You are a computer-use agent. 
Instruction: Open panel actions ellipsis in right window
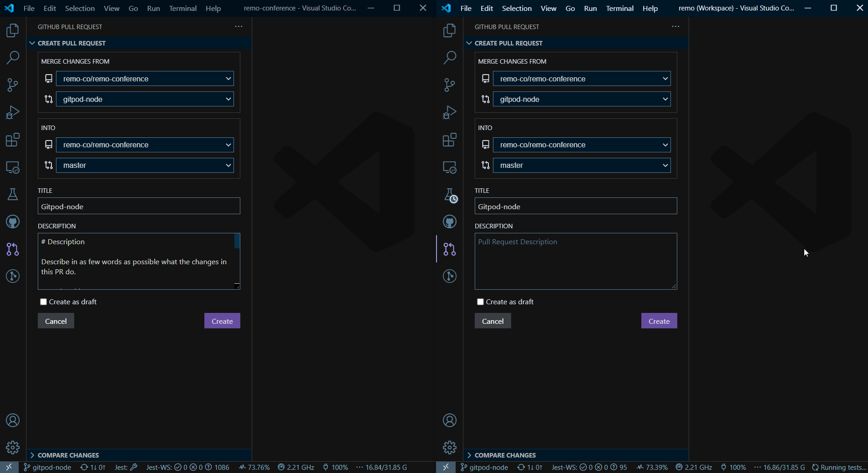675,26
